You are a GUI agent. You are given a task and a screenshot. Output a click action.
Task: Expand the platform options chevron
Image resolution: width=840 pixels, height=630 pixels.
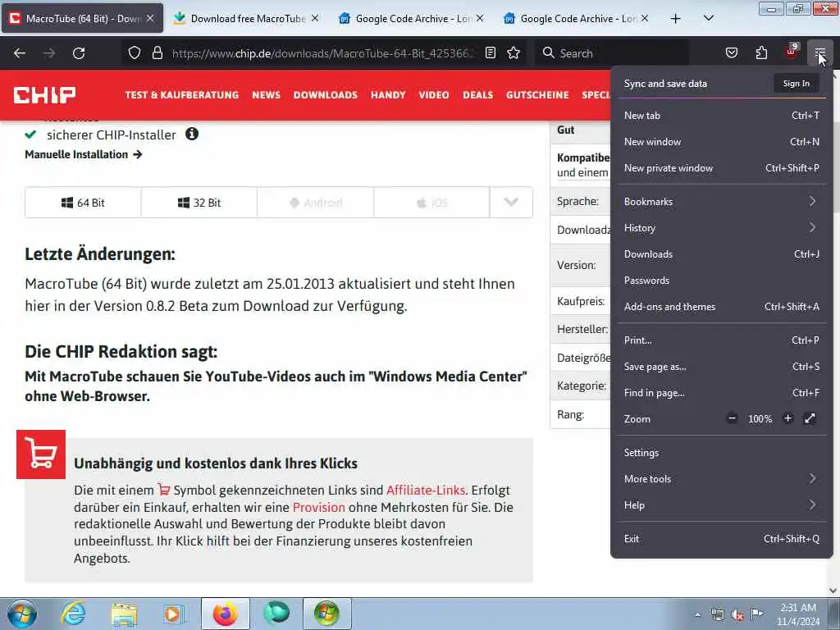point(511,203)
